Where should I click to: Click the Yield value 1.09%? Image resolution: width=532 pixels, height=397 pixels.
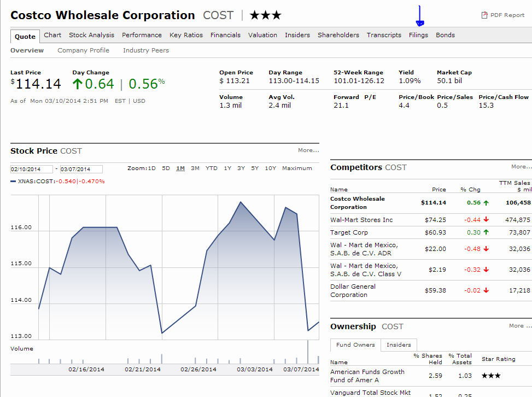point(410,81)
